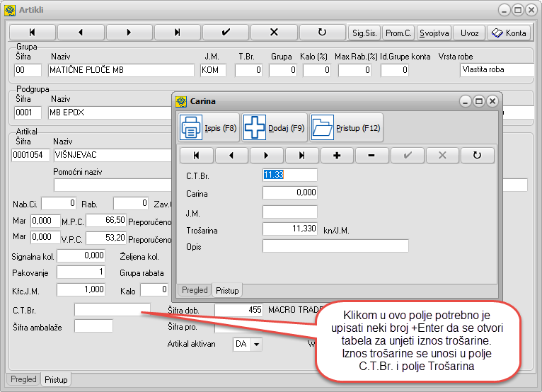
Task: Click the C.T.Br. field in Artikal section
Action: 112,309
